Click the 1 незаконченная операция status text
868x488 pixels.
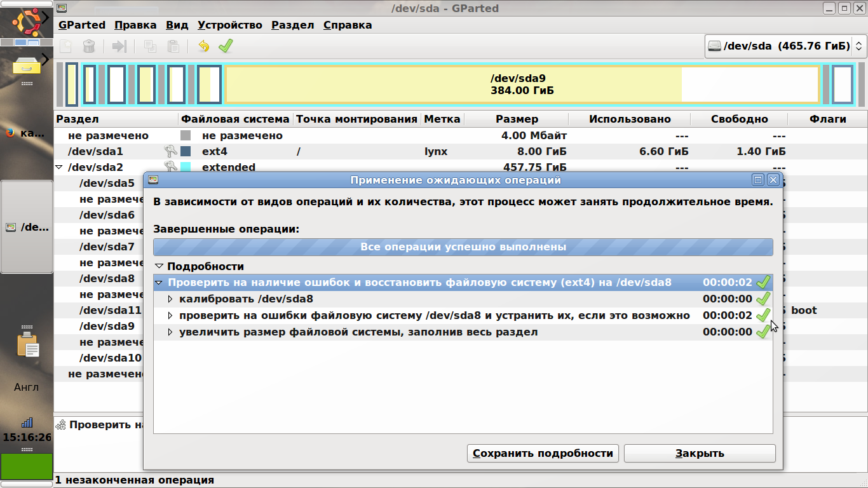[x=135, y=480]
